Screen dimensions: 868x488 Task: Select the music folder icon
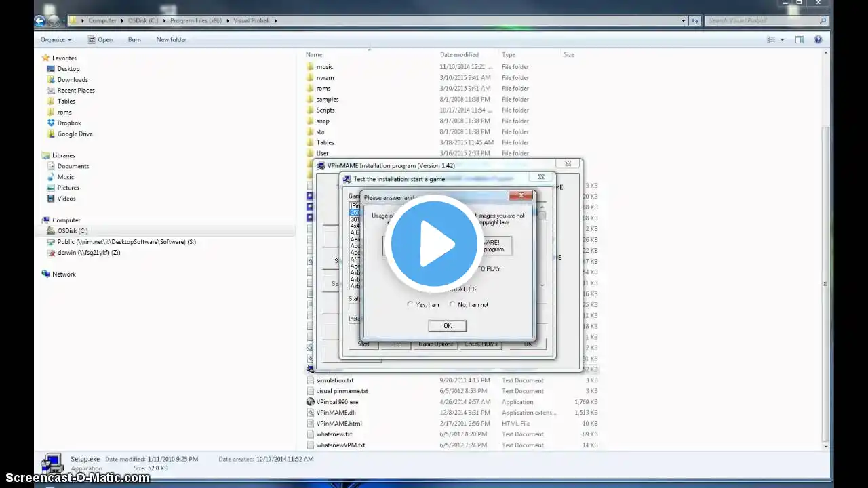tap(311, 67)
